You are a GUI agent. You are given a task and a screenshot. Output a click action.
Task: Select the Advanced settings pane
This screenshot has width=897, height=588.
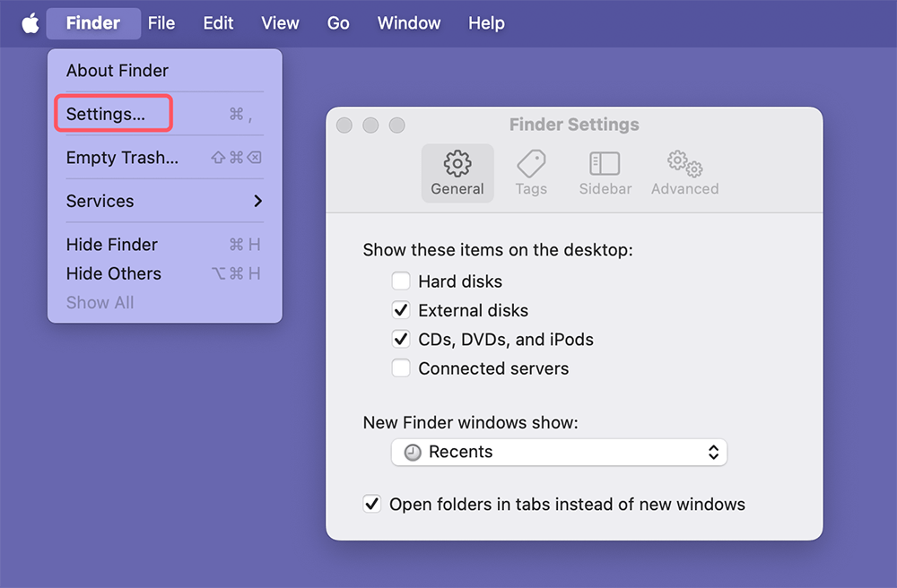click(684, 173)
